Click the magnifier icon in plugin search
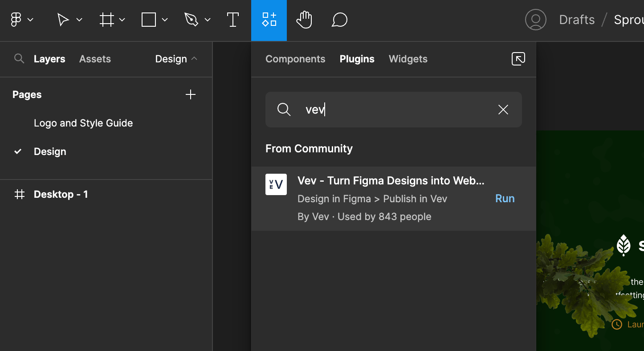The height and width of the screenshot is (351, 644). tap(284, 110)
